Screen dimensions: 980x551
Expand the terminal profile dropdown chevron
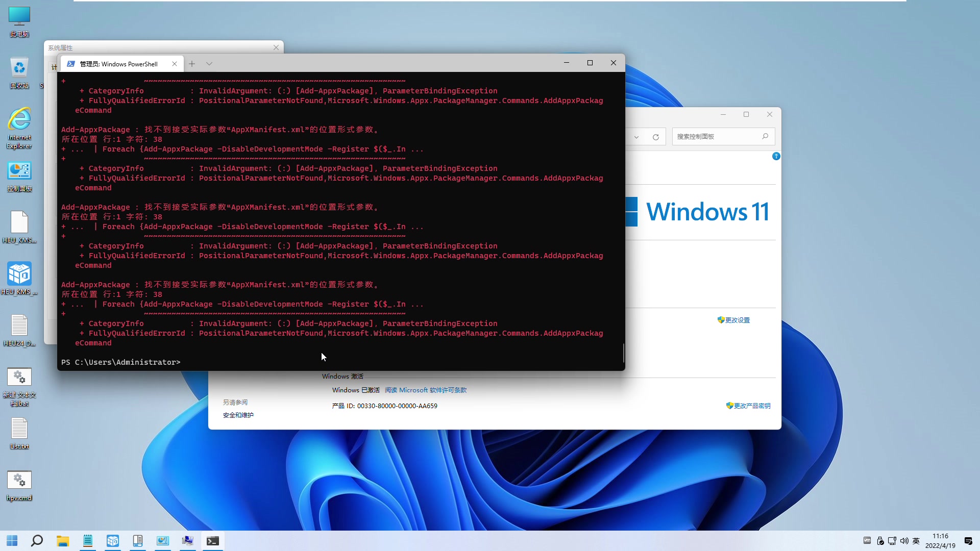coord(209,64)
